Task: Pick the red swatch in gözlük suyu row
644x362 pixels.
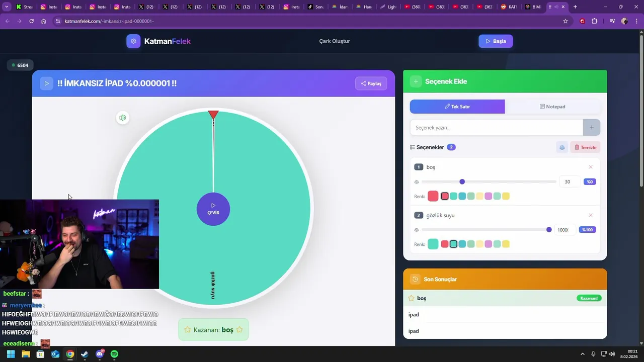Action: pyautogui.click(x=445, y=244)
